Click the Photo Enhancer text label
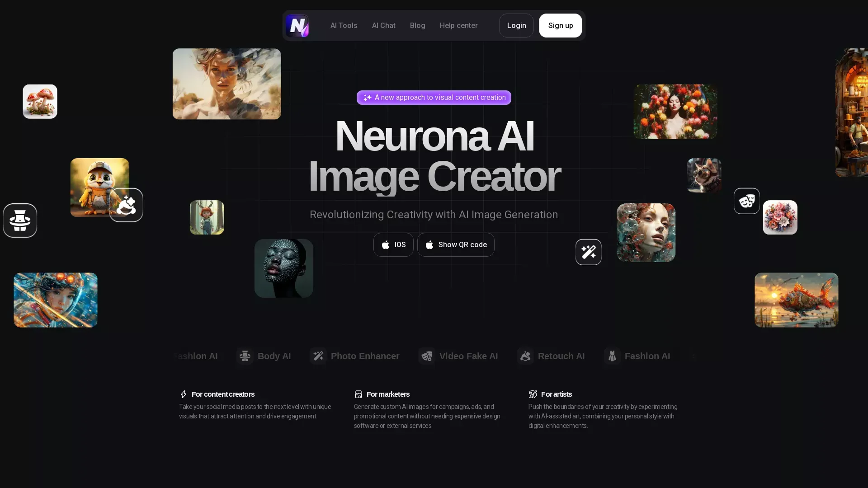The image size is (868, 488). [x=365, y=356]
